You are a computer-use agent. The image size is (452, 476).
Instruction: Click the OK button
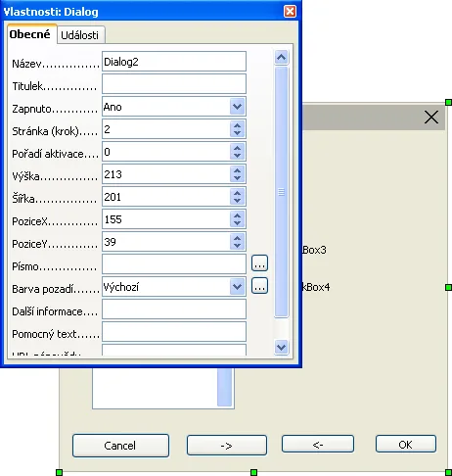pyautogui.click(x=405, y=444)
